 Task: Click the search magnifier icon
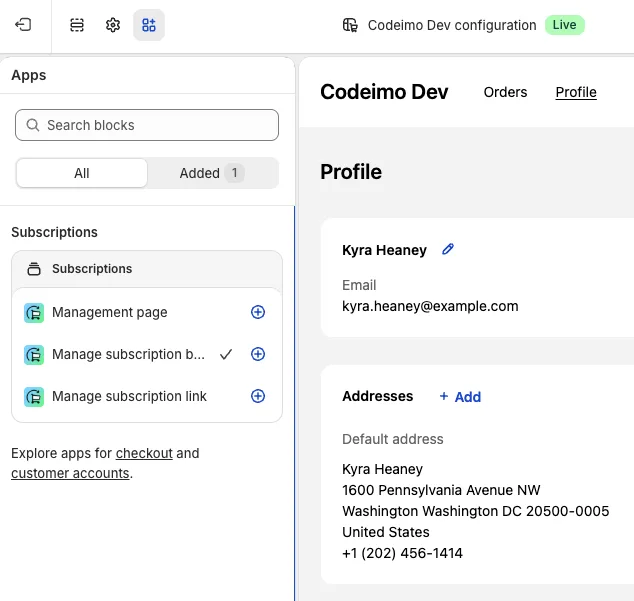click(33, 125)
